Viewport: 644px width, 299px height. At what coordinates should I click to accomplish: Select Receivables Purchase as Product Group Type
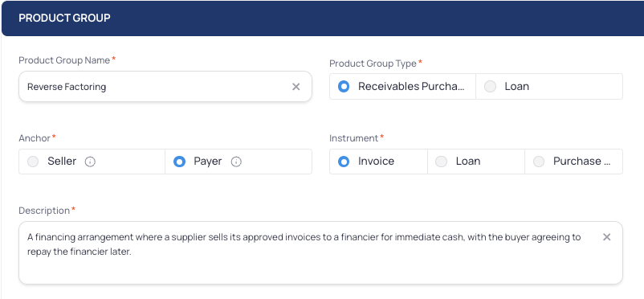click(x=402, y=86)
